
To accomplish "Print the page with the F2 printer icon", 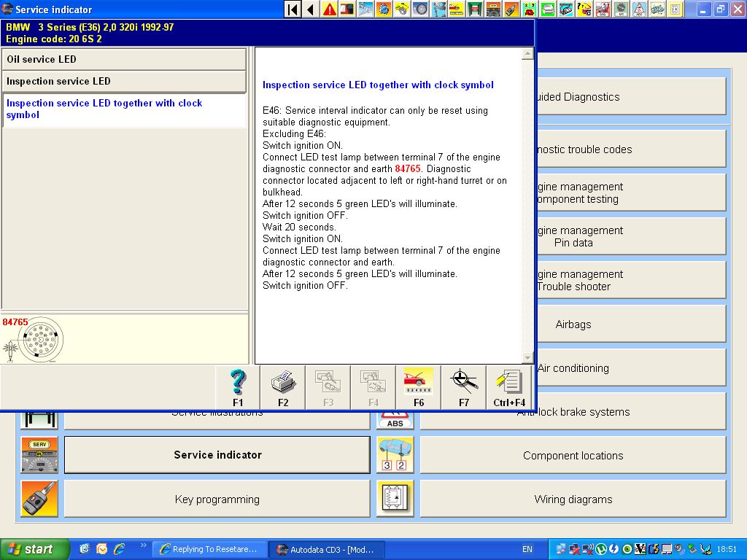I will click(x=283, y=386).
